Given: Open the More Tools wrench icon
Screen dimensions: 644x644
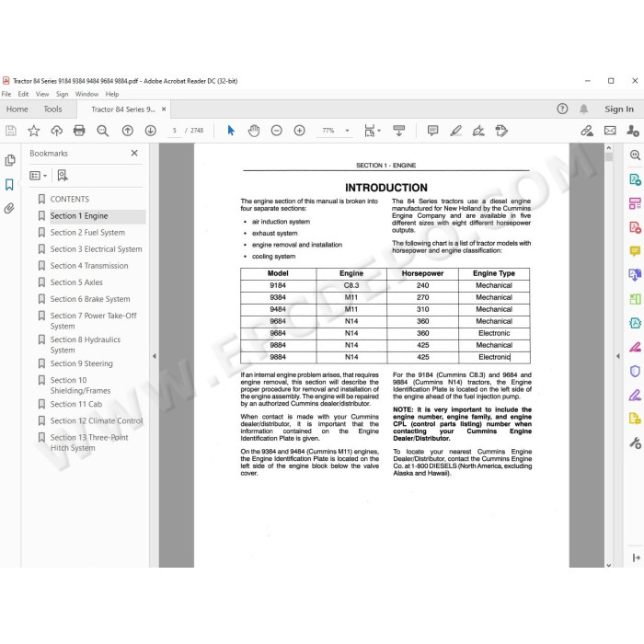Looking at the screenshot, I should click(x=635, y=443).
